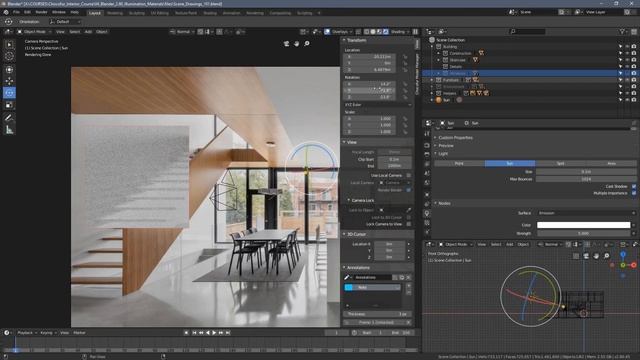The image size is (640, 360).
Task: Toggle Use Local Camera checkbox
Action: 409,176
